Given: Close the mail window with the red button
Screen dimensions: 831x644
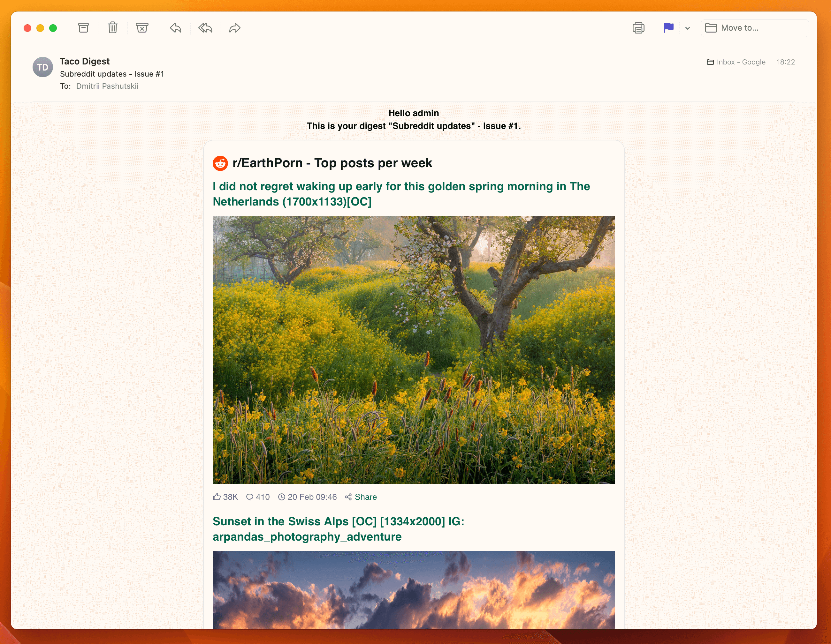Looking at the screenshot, I should pos(27,28).
